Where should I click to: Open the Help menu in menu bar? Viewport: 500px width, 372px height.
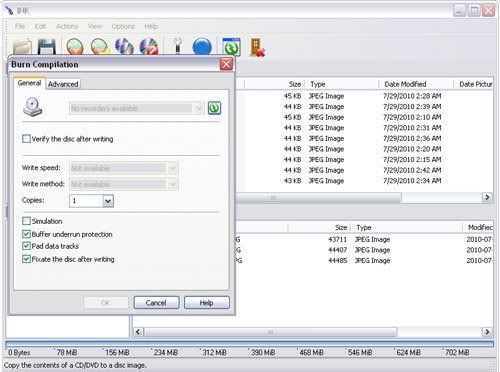pyautogui.click(x=151, y=26)
